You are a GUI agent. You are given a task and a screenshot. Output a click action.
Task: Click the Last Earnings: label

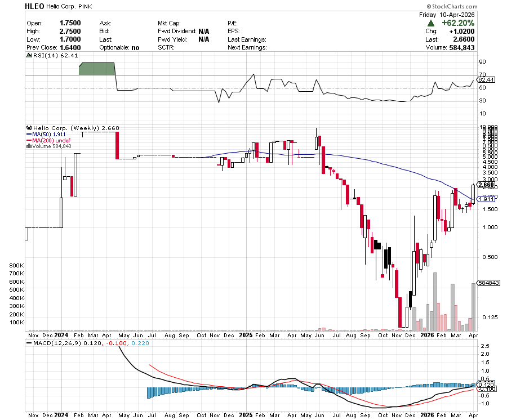[247, 39]
